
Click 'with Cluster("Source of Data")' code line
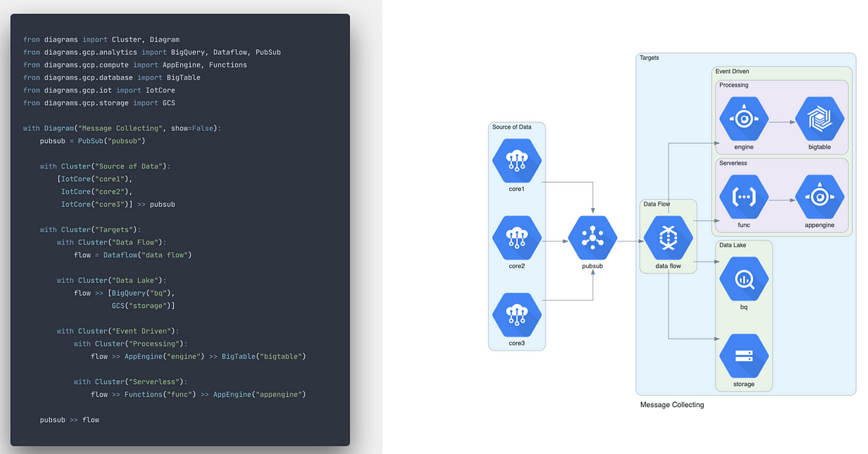pos(106,166)
